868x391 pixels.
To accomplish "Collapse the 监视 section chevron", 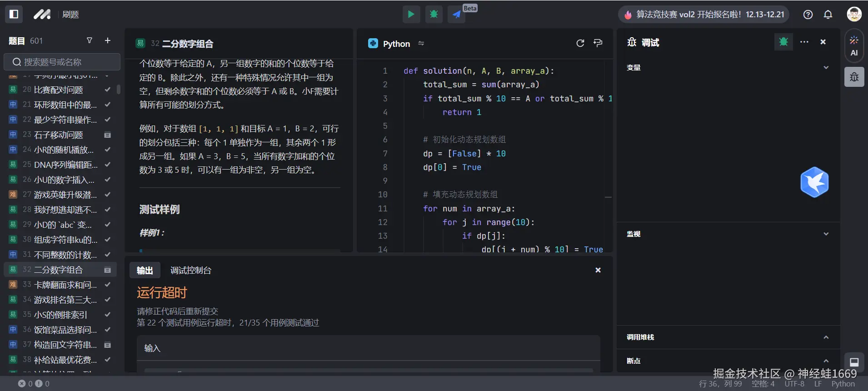I will tap(826, 234).
